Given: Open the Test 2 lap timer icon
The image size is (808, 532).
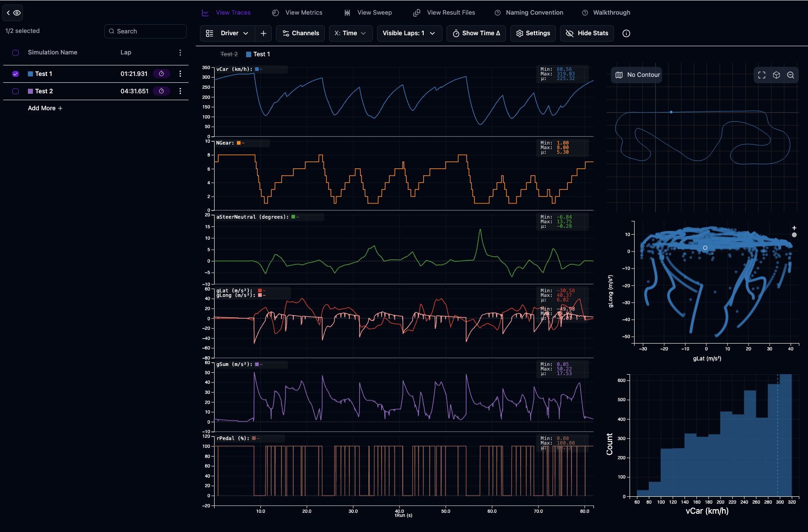Looking at the screenshot, I should [162, 91].
